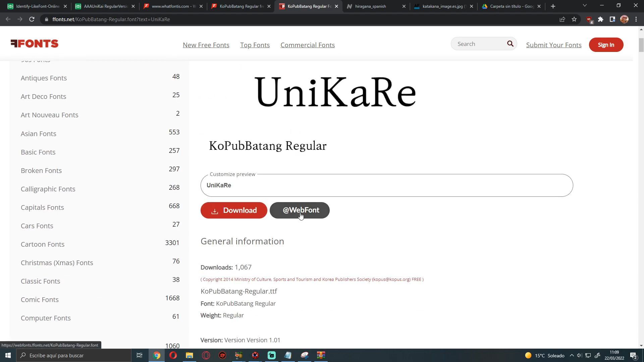Open Commercial Fonts link
The width and height of the screenshot is (644, 362).
[x=308, y=45]
